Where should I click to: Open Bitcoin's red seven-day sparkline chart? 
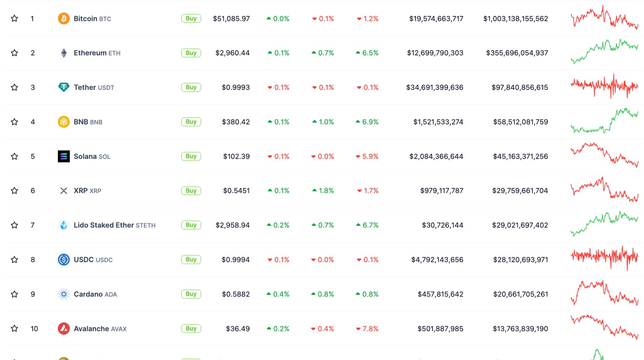(x=604, y=18)
